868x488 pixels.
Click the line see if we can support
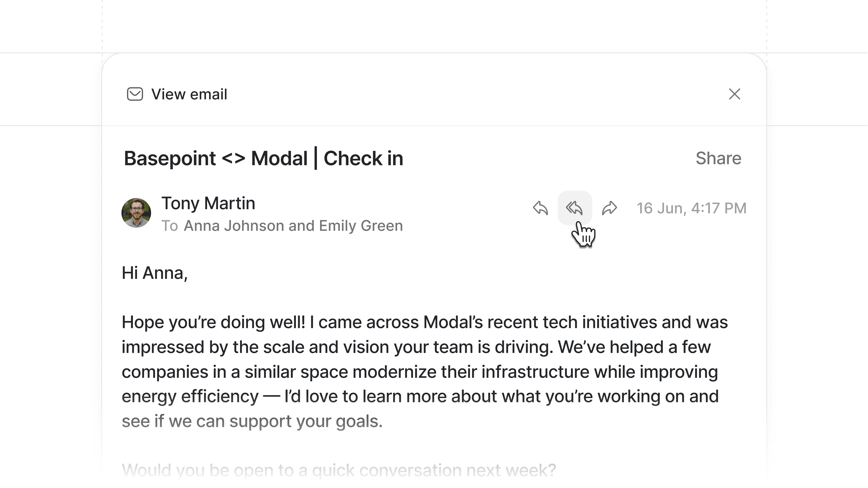pyautogui.click(x=252, y=421)
